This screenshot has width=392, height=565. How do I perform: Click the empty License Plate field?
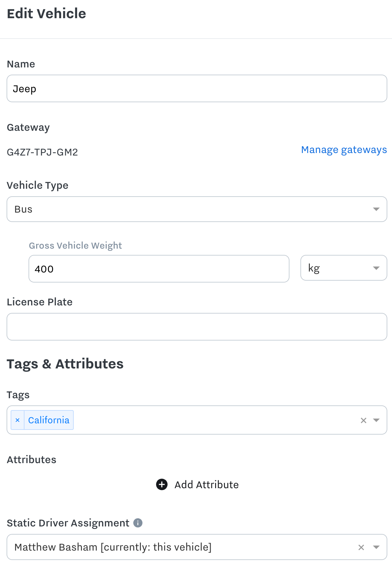(197, 327)
